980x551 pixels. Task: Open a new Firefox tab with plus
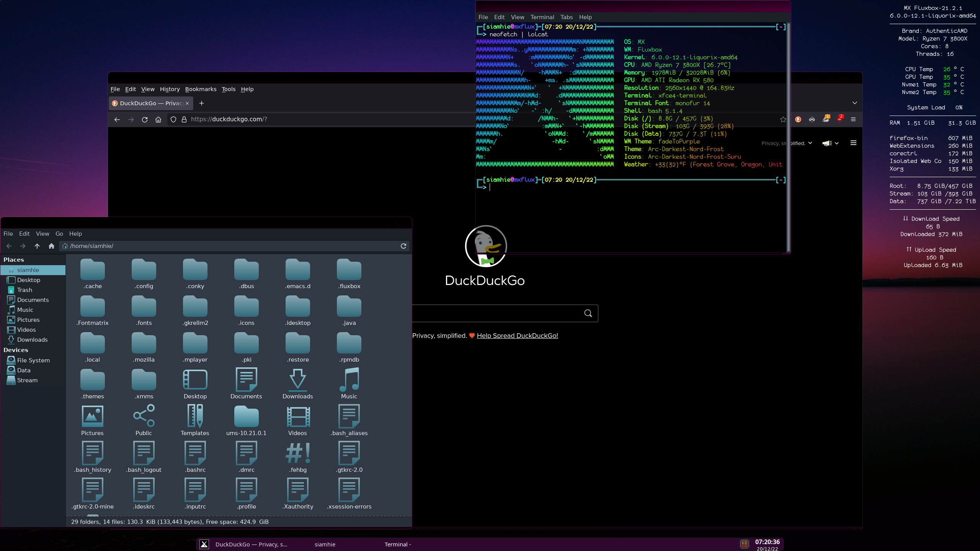coord(202,103)
